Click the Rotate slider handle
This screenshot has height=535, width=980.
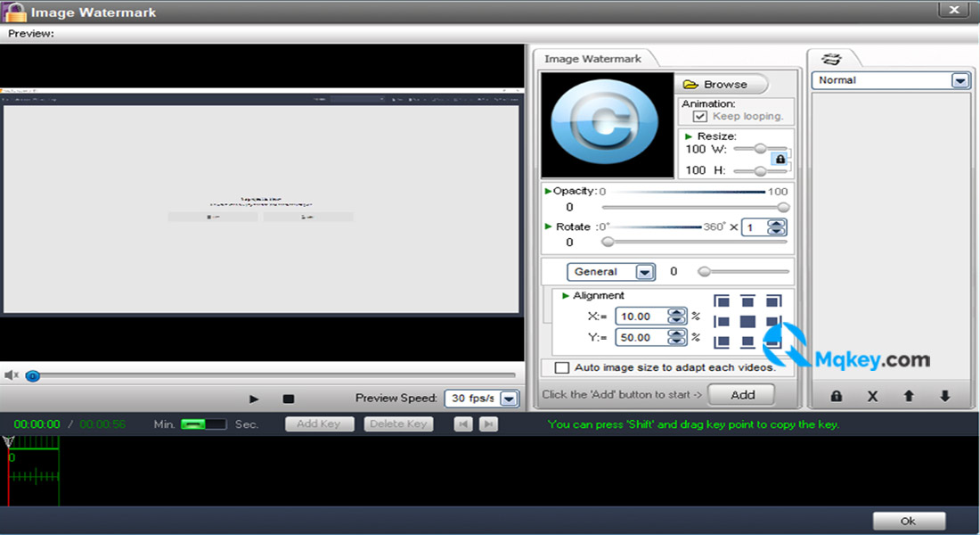pos(608,243)
